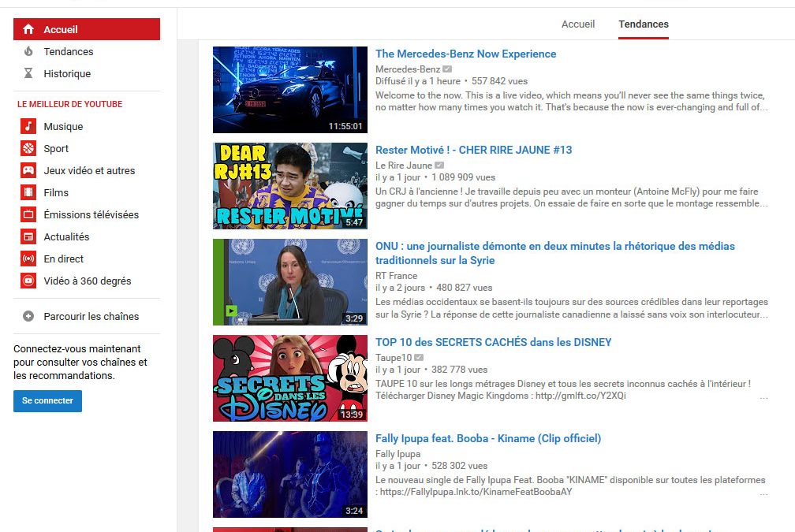The height and width of the screenshot is (532, 795).
Task: Open Historique in the sidebar
Action: click(x=67, y=73)
